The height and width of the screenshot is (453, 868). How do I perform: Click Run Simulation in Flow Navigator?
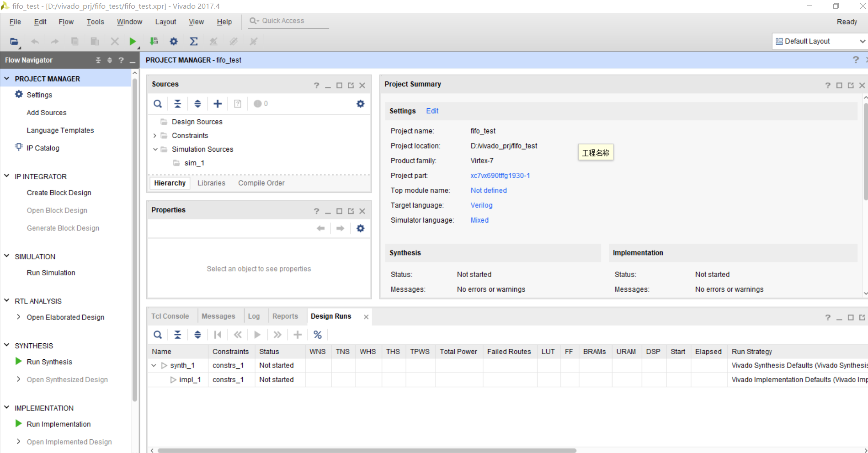coord(51,273)
